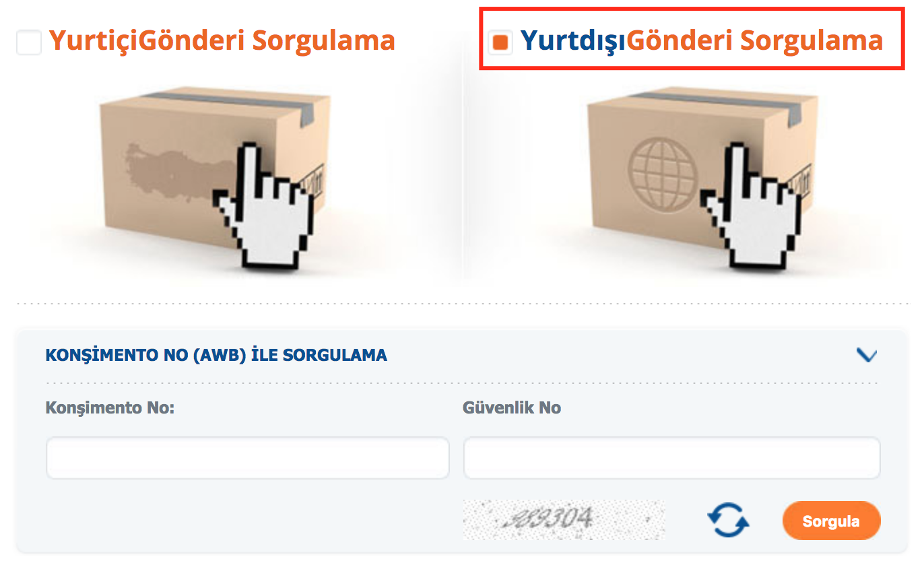Image resolution: width=924 pixels, height=563 pixels.
Task: Click the Güvenlik No field label
Action: tap(512, 407)
